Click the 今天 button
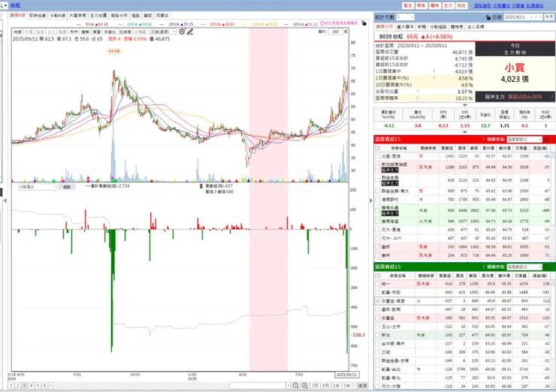This screenshot has width=556, height=392. click(x=549, y=17)
